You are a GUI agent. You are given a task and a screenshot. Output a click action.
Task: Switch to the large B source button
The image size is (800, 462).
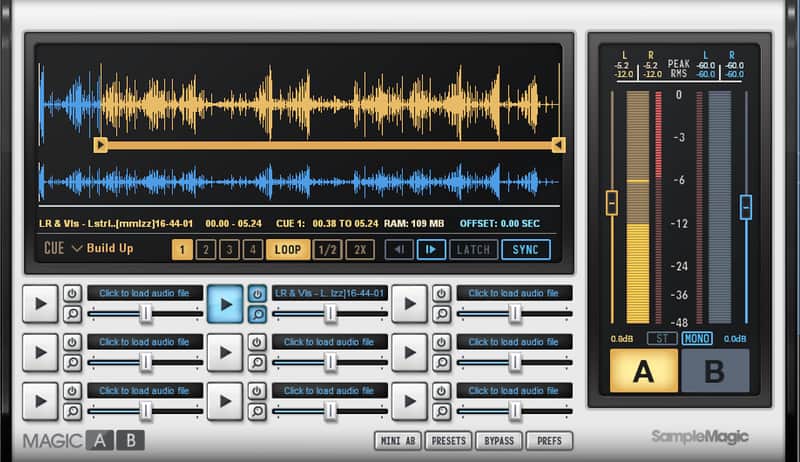coord(715,371)
